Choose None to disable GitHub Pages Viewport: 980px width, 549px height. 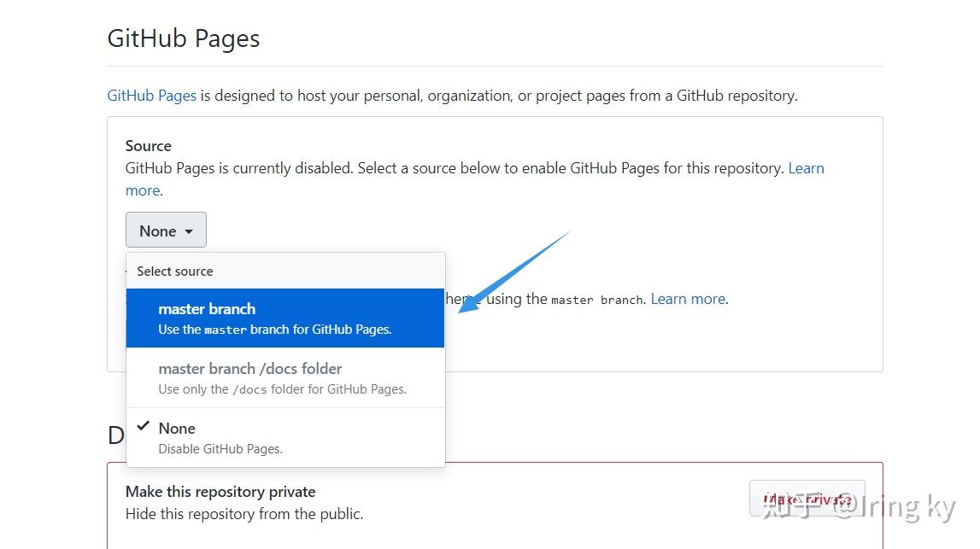coord(177,428)
